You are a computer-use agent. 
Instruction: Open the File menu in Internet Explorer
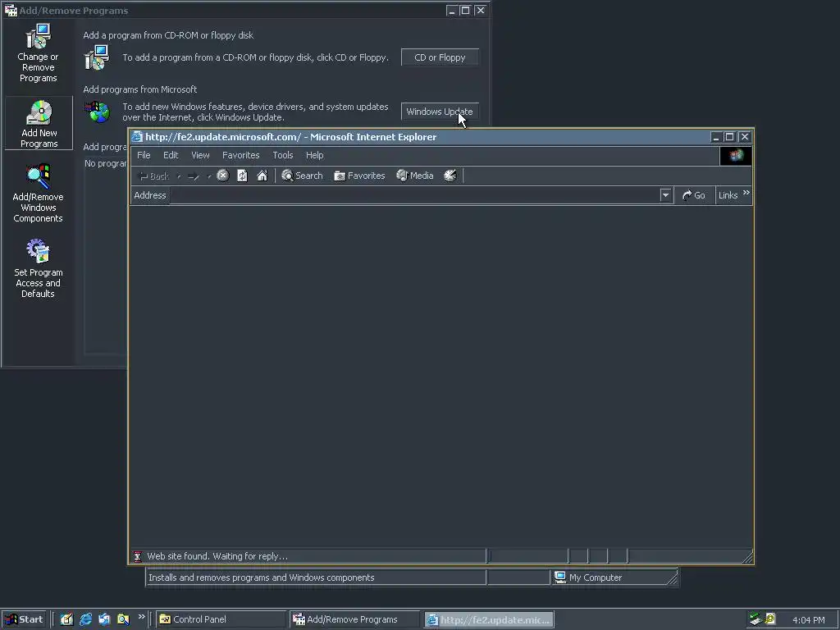144,155
